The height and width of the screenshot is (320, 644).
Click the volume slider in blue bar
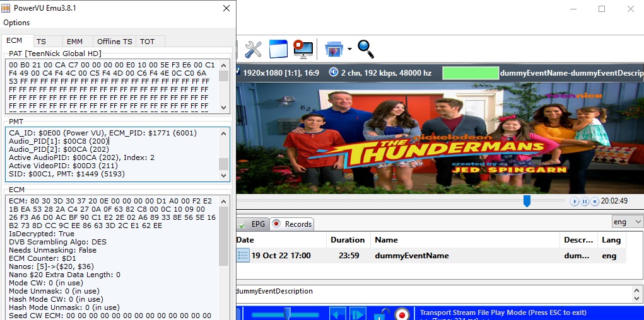coord(287,314)
